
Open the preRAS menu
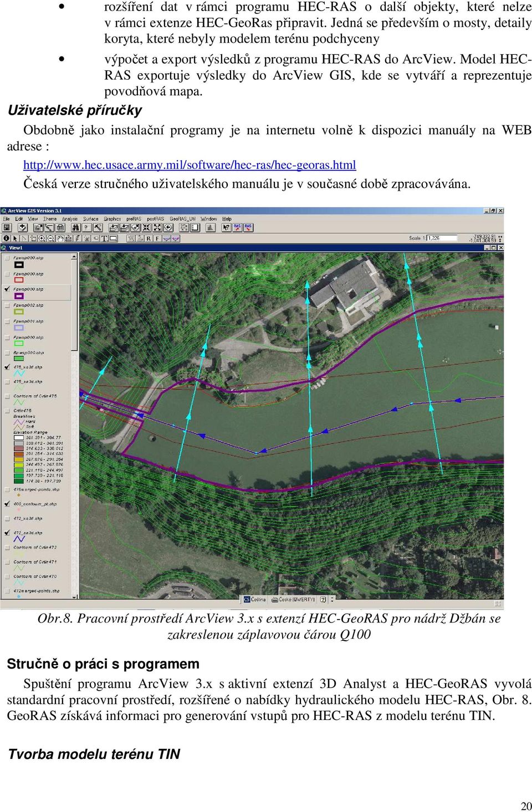pyautogui.click(x=134, y=219)
